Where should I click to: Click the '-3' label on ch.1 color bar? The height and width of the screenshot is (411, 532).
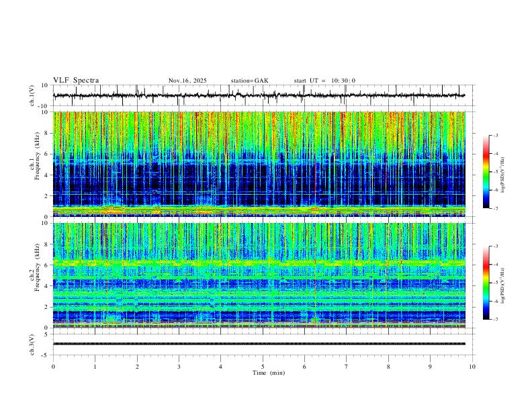[x=495, y=135]
